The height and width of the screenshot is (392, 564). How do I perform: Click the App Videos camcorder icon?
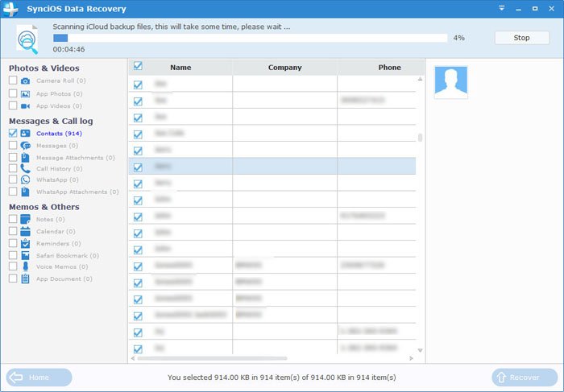(25, 106)
